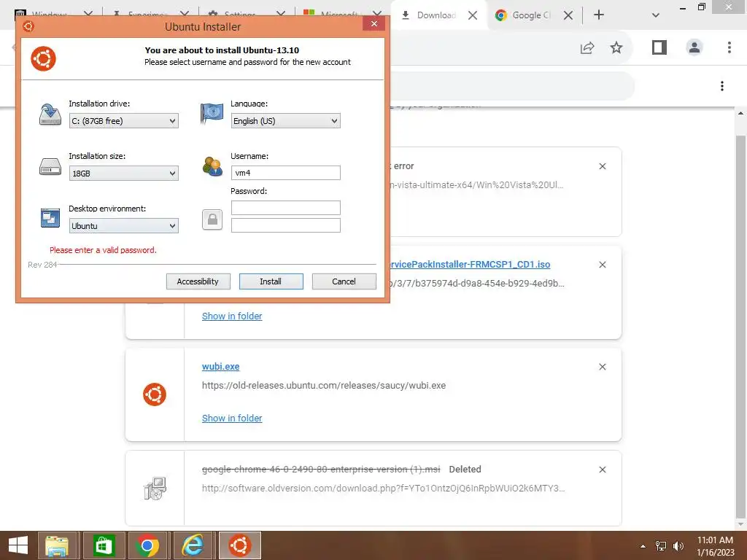Click the volume speaker tray icon
The width and height of the screenshot is (747, 560).
pyautogui.click(x=678, y=546)
